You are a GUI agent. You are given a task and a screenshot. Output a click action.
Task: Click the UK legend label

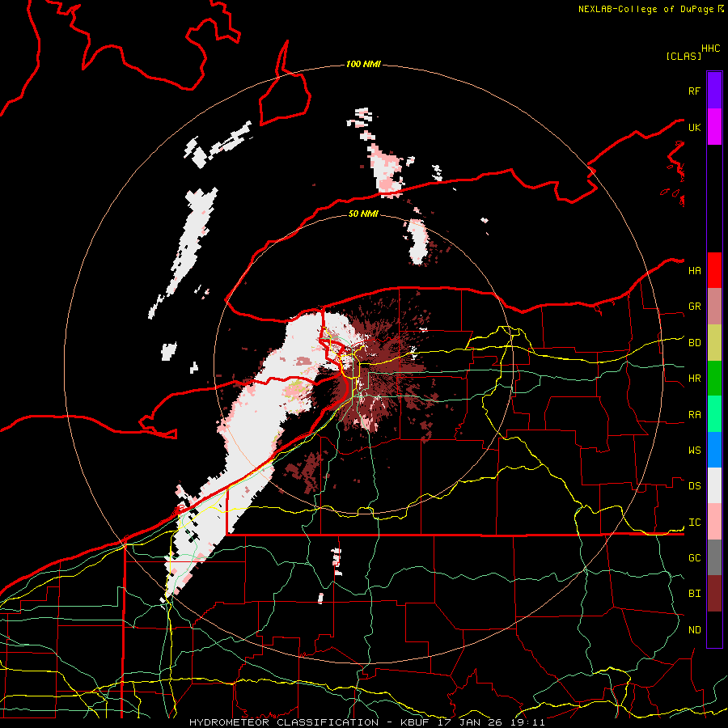(x=695, y=127)
